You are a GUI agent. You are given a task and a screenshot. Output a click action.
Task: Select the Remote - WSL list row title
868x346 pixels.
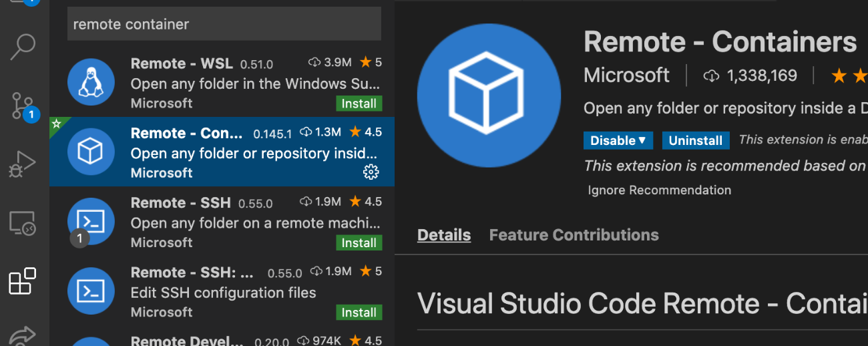(182, 63)
